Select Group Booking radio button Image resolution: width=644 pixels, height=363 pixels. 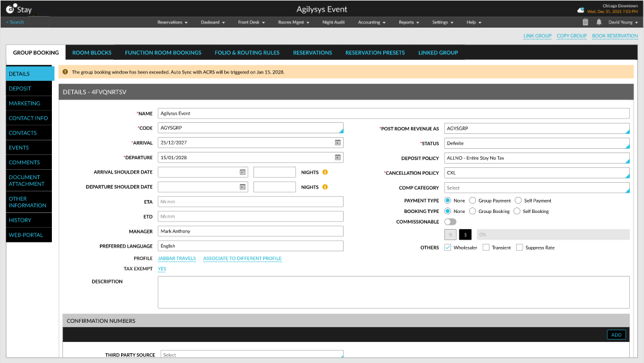(x=472, y=211)
